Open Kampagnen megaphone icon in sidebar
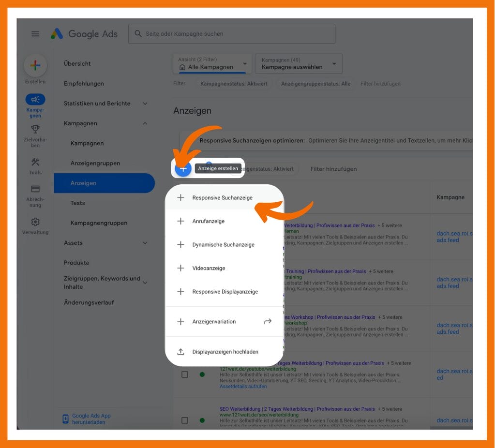495x448 pixels. (35, 100)
